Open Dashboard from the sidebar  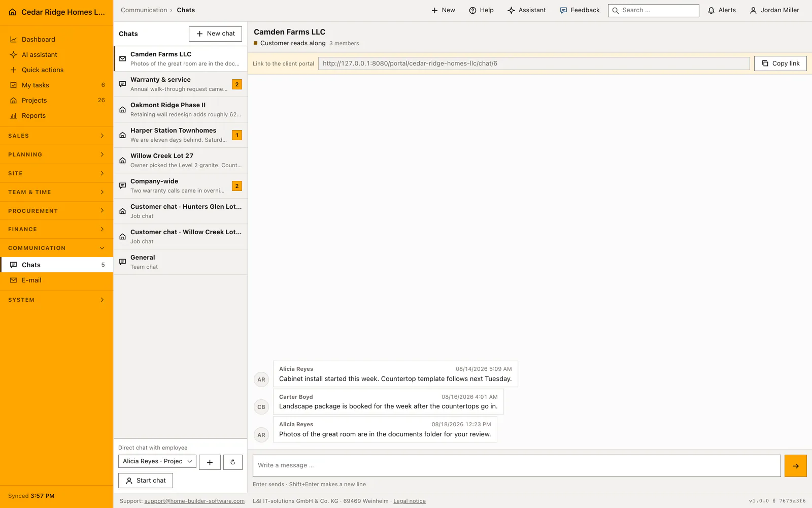(56, 39)
